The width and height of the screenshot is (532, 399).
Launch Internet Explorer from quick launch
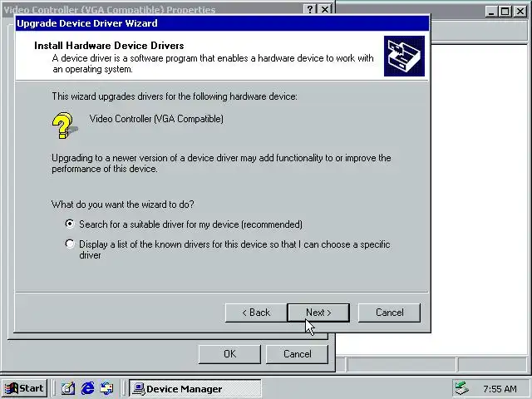coord(87,388)
